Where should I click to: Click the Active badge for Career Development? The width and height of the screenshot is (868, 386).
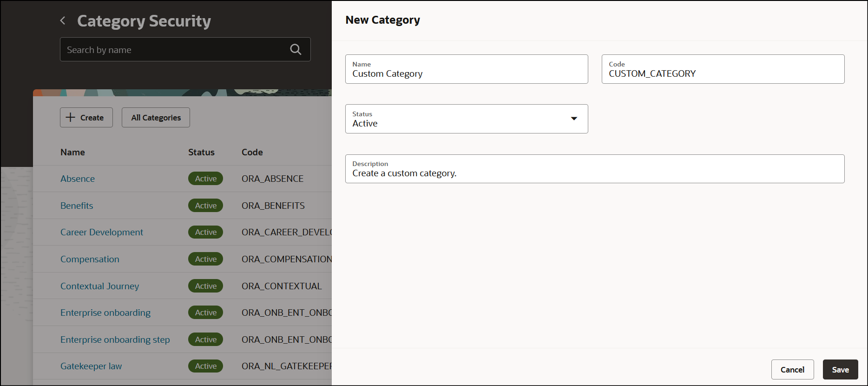click(205, 232)
